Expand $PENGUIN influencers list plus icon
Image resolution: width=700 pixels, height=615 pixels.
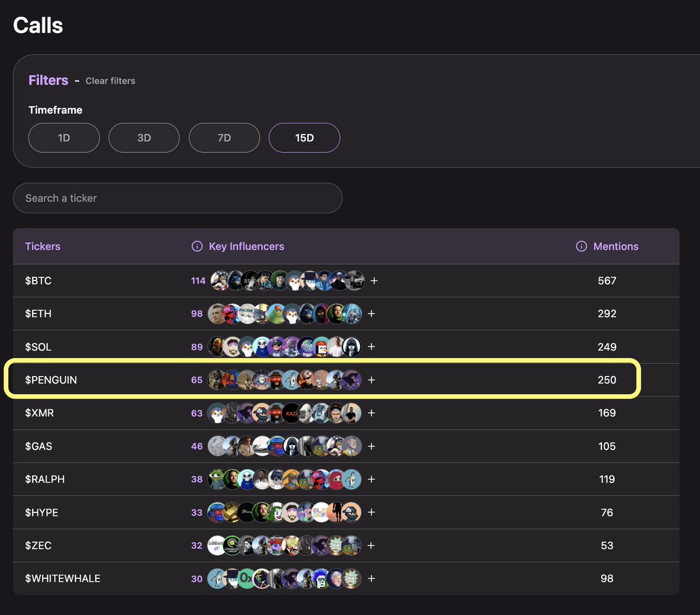click(x=371, y=380)
